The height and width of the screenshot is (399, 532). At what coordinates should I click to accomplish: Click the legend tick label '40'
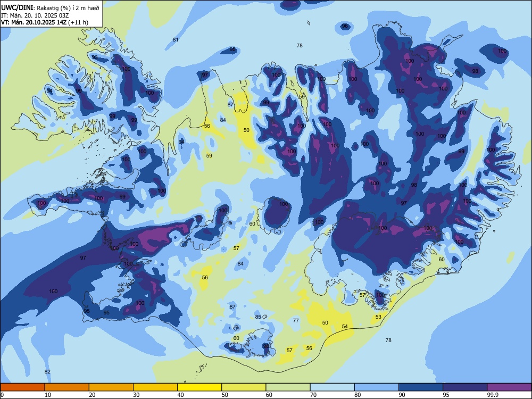tap(181, 395)
